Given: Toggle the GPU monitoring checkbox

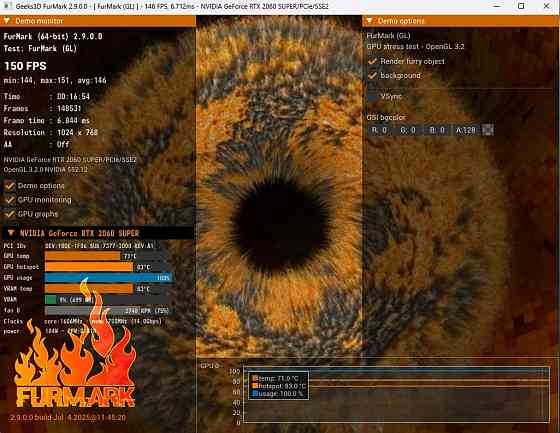Looking at the screenshot, I should coord(10,200).
